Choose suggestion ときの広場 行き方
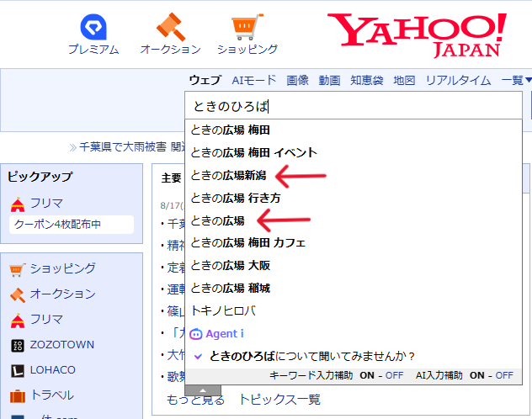Screen dimensions: 532x419 (354, 198)
